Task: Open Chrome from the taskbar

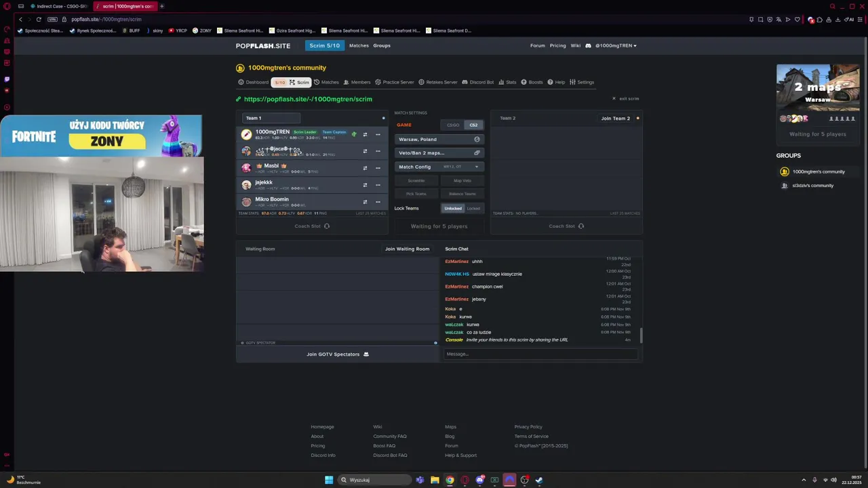Action: [450, 480]
